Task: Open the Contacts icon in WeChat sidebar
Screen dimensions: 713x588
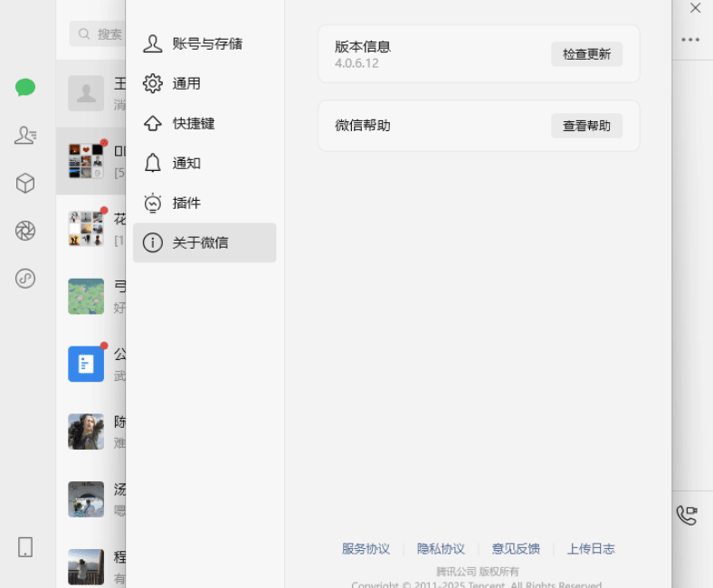Action: [25, 135]
